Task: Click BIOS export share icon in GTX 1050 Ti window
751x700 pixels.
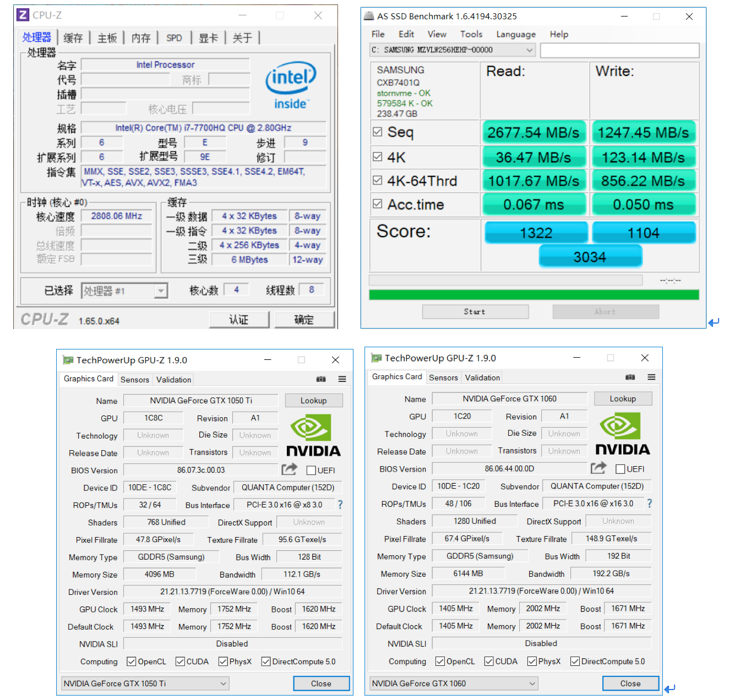Action: (x=289, y=469)
